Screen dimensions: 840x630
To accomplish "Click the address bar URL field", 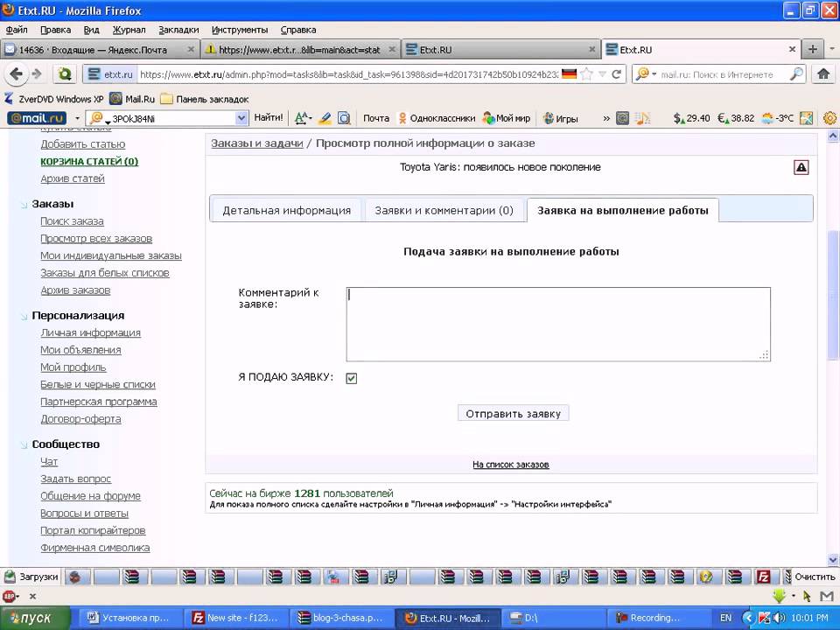I will point(349,73).
